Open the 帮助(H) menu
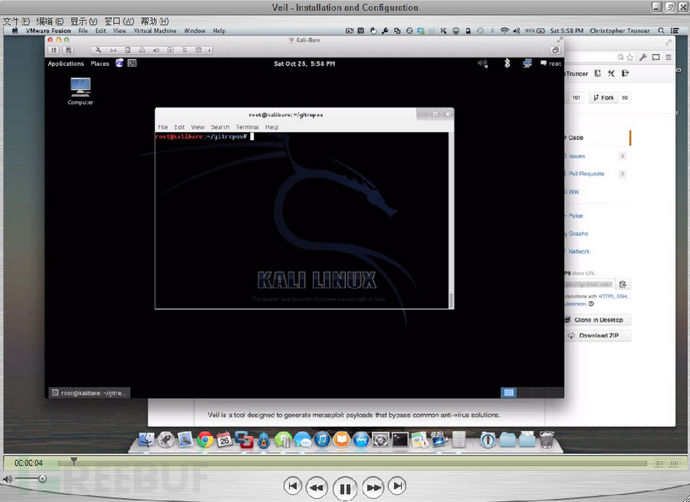This screenshot has width=690, height=502. [154, 21]
